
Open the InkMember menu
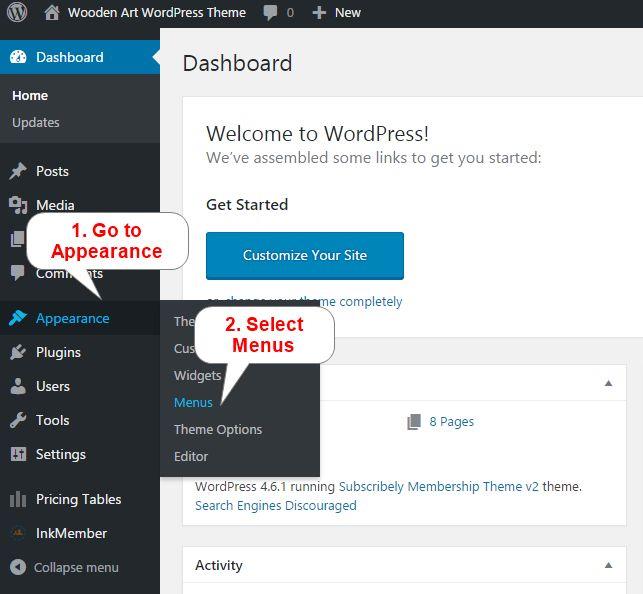71,533
